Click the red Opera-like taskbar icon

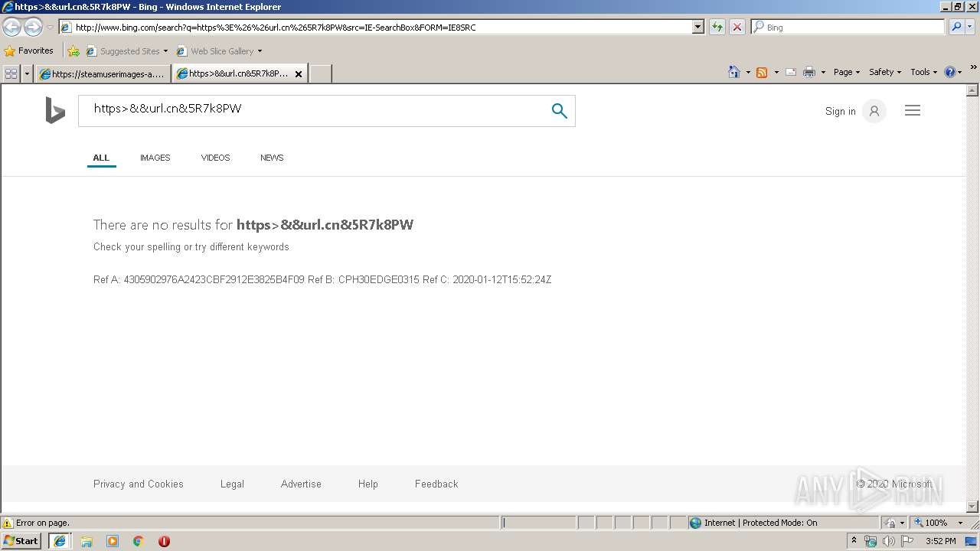[x=164, y=541]
